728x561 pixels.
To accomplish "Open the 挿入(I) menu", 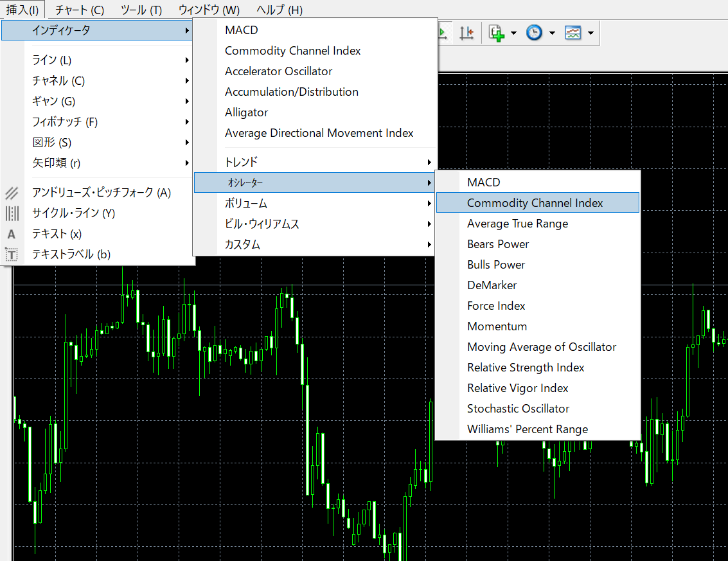I will [x=22, y=10].
